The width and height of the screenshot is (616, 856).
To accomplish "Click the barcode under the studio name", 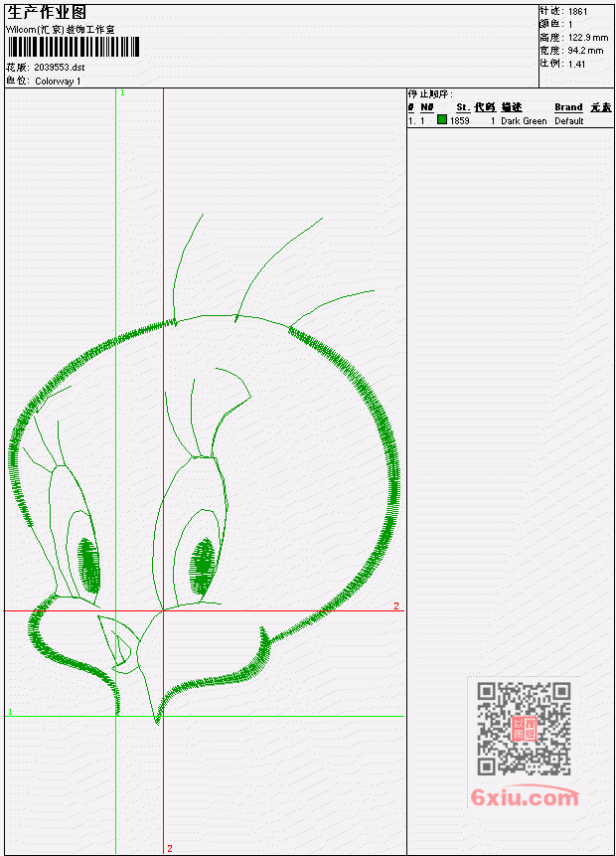I will 74,47.
